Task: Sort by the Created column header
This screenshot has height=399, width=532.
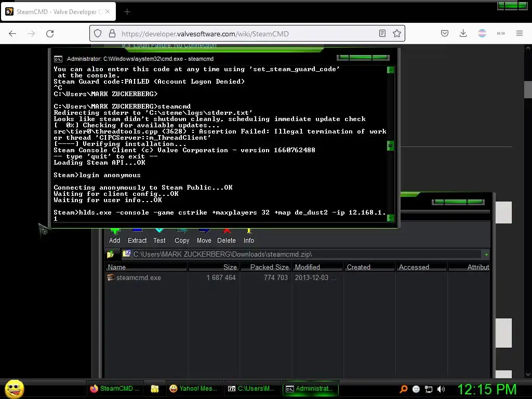Action: pos(369,268)
